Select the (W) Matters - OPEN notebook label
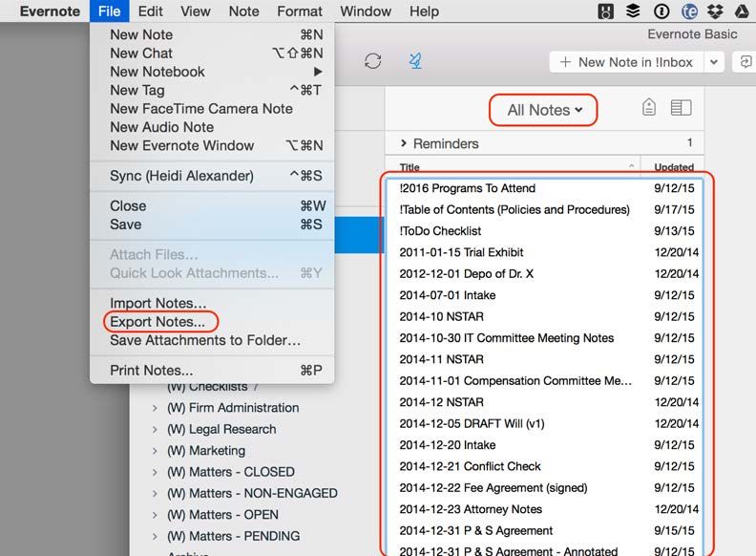Viewport: 756px width, 556px height. pos(222,515)
